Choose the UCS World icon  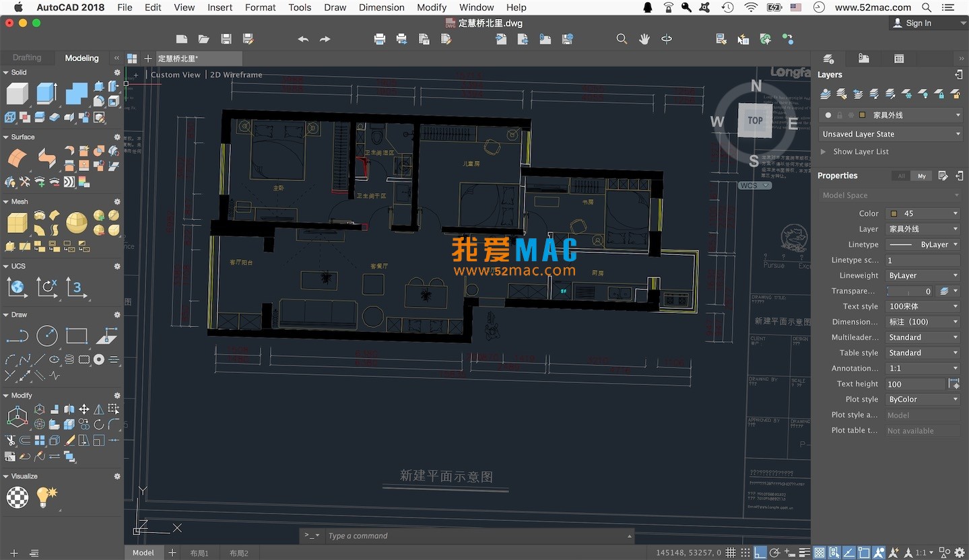pos(18,288)
